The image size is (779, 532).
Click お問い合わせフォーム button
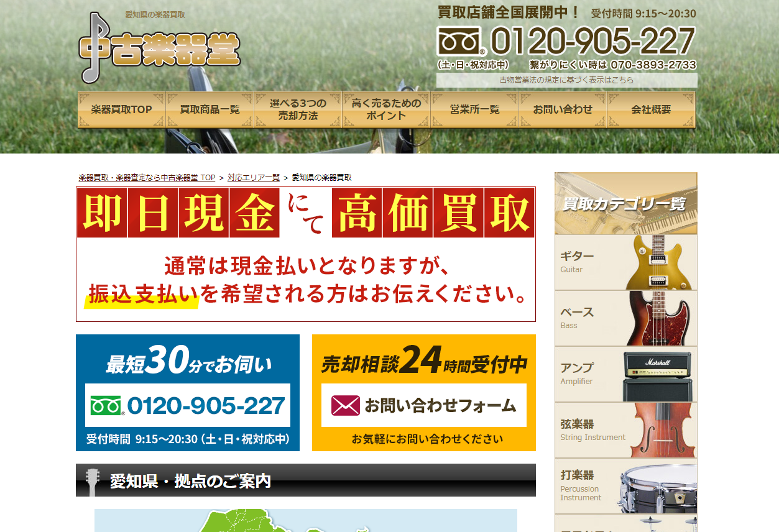(x=424, y=405)
